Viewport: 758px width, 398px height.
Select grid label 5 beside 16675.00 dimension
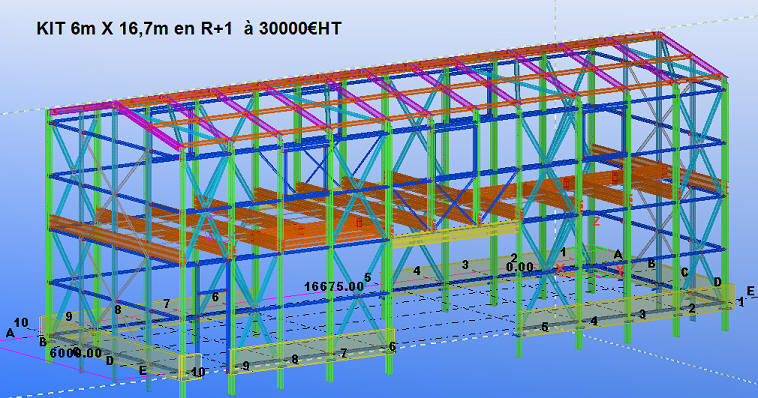coord(368,278)
